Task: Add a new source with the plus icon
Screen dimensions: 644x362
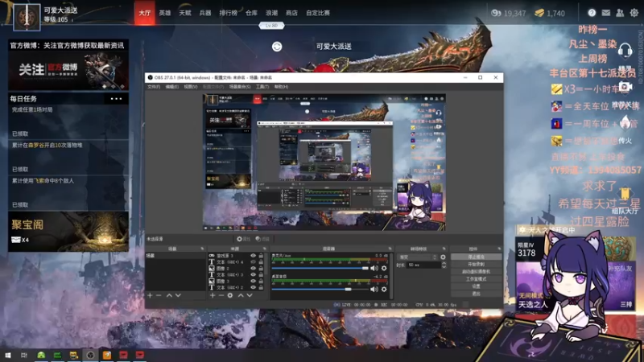Action: pyautogui.click(x=213, y=295)
